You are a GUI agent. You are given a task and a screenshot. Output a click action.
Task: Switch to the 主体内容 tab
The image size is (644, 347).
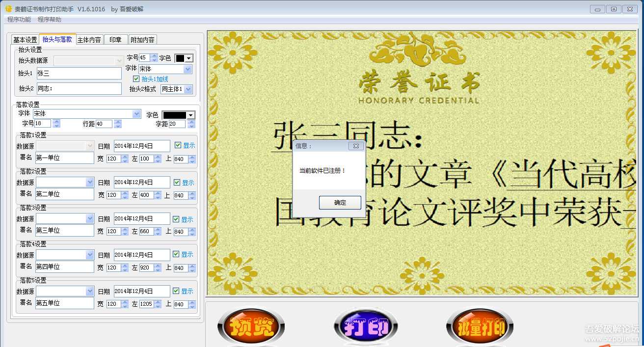coord(89,40)
